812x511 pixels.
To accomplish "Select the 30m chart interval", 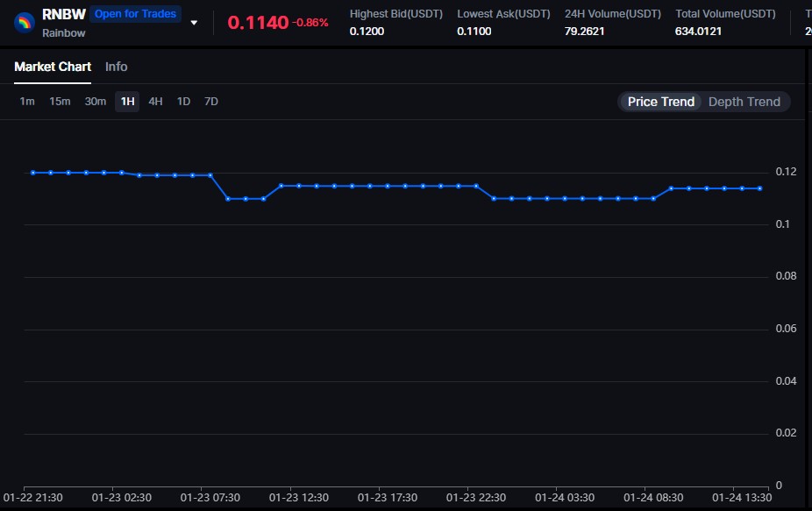I will pyautogui.click(x=95, y=102).
